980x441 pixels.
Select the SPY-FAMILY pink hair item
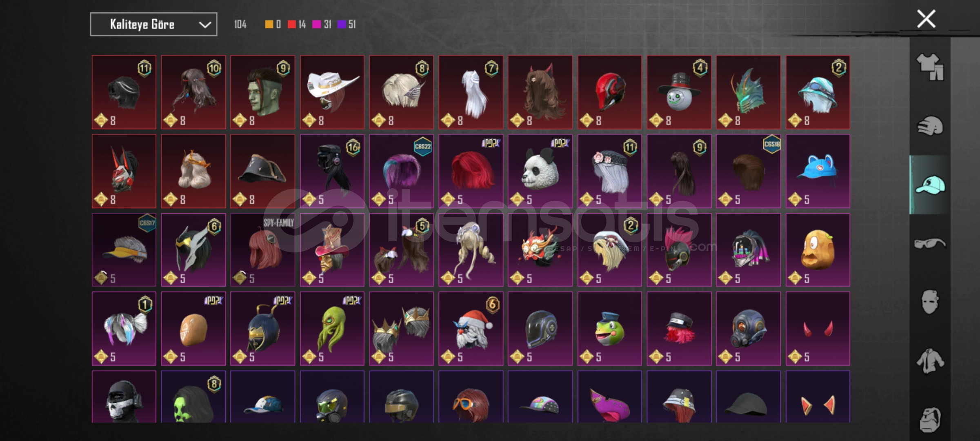coord(263,250)
